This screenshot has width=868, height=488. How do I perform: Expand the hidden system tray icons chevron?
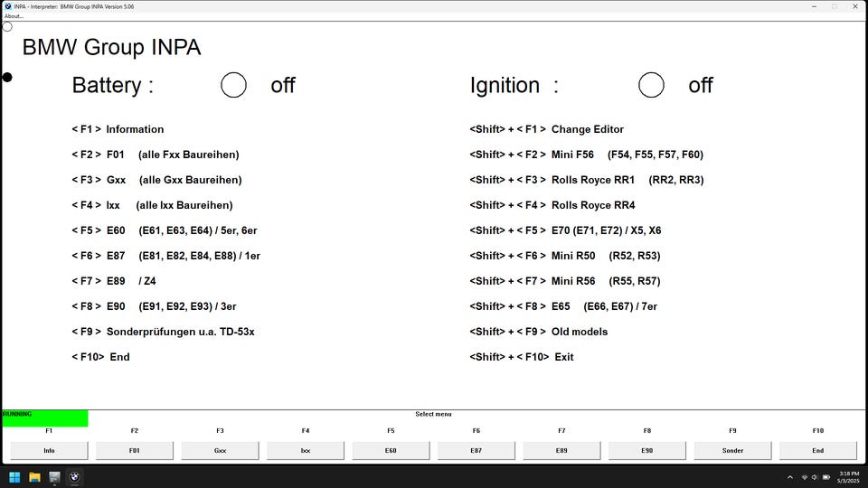790,477
